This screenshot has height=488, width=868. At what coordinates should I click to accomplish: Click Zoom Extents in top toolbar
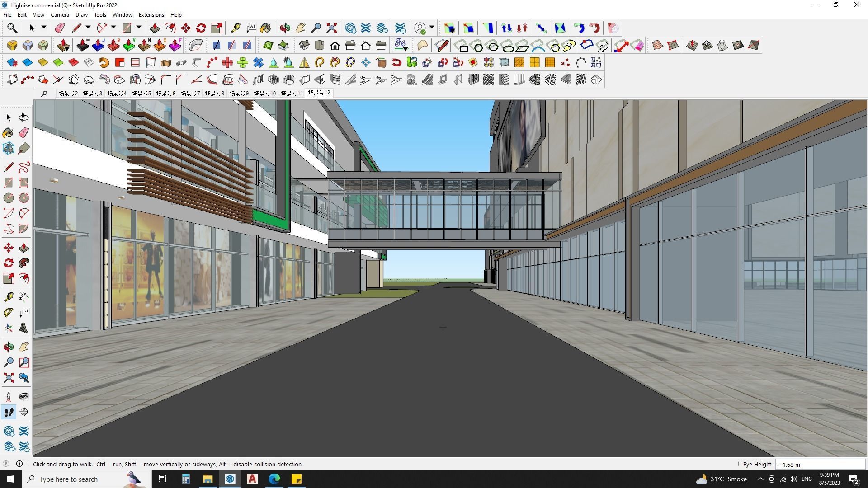331,28
